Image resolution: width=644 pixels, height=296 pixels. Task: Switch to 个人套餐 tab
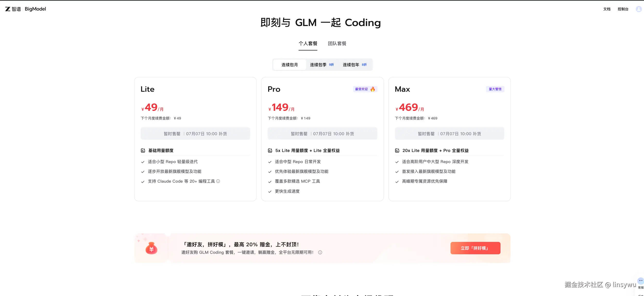pyautogui.click(x=308, y=44)
